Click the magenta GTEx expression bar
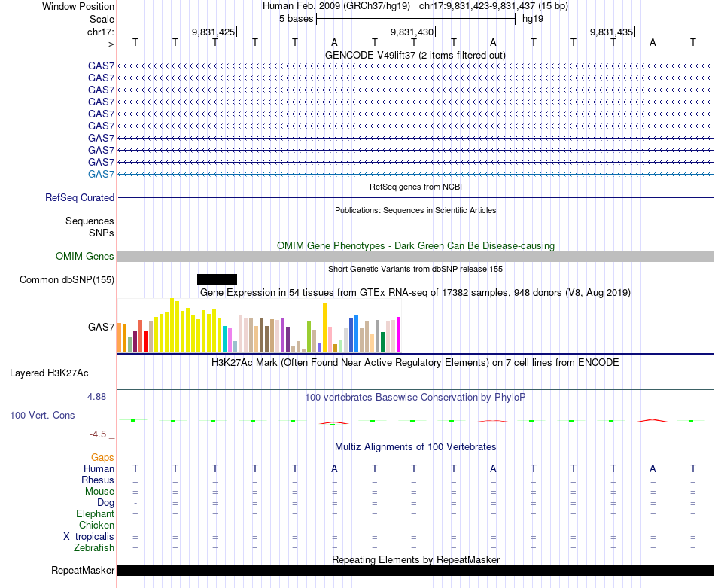The image size is (715, 588). [x=399, y=335]
